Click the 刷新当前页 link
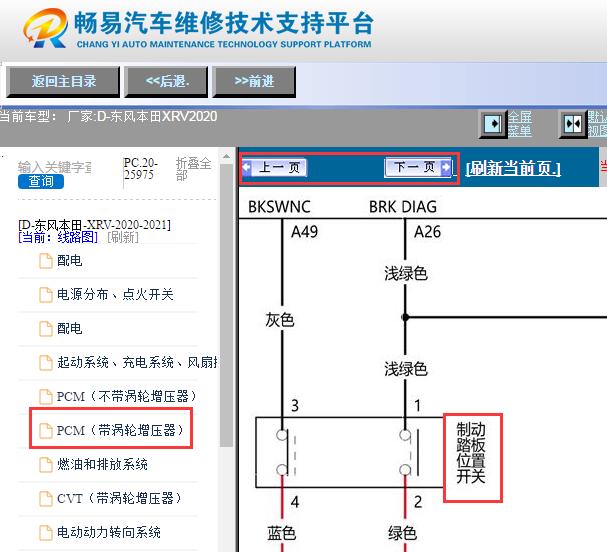Screen dimensions: 607x552 click(x=513, y=168)
